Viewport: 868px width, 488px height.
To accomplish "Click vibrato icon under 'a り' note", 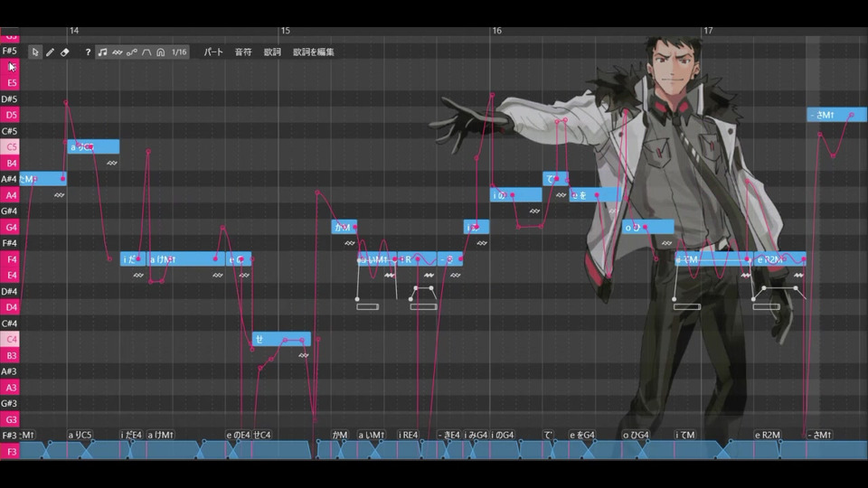I will (x=112, y=164).
